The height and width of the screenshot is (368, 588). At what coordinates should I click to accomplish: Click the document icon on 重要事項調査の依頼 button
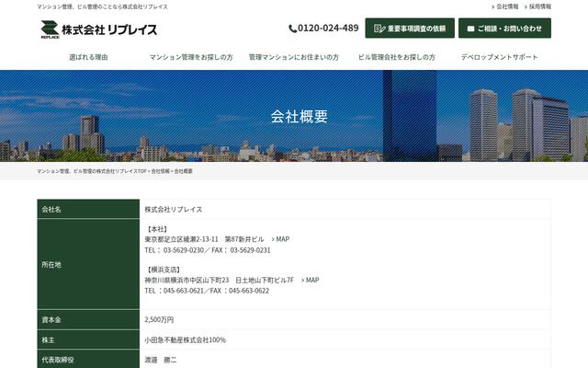click(379, 29)
